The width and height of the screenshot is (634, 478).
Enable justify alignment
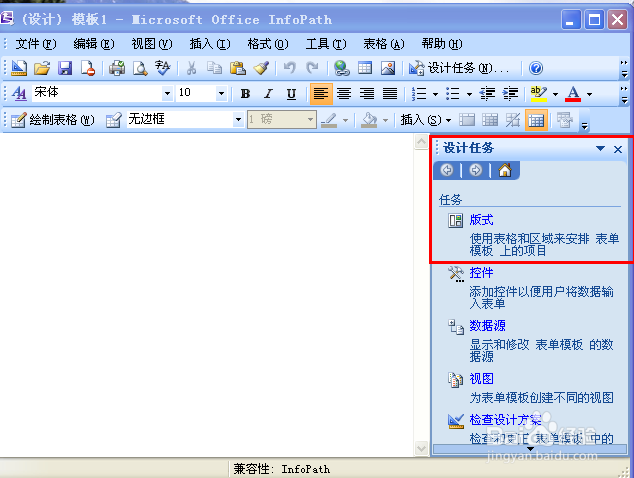coord(390,94)
